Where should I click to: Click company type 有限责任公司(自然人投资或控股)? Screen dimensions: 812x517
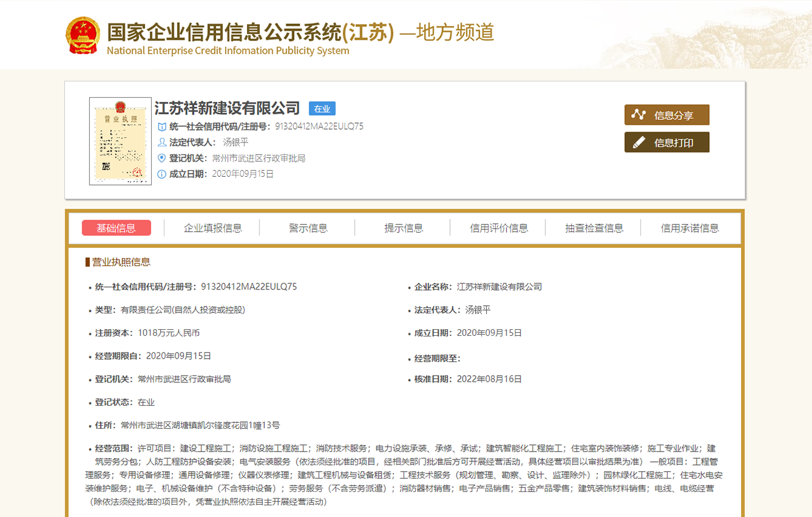pos(183,310)
